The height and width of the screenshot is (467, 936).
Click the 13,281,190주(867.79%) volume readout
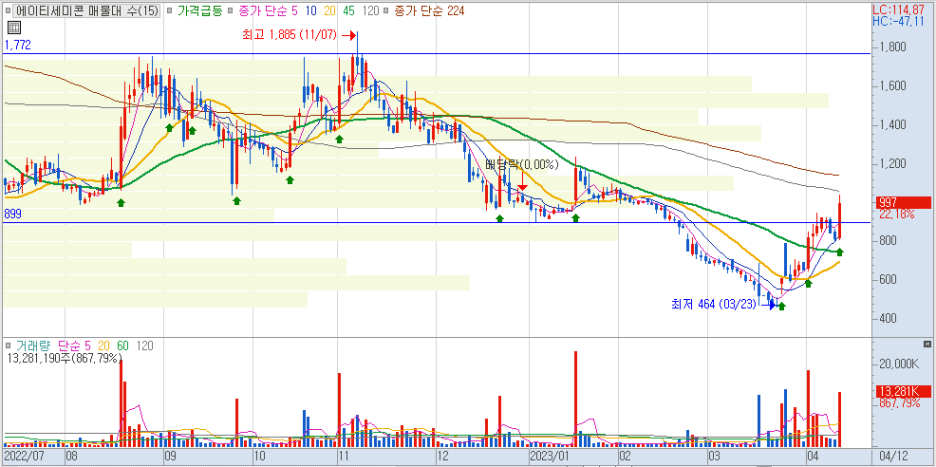click(x=64, y=358)
